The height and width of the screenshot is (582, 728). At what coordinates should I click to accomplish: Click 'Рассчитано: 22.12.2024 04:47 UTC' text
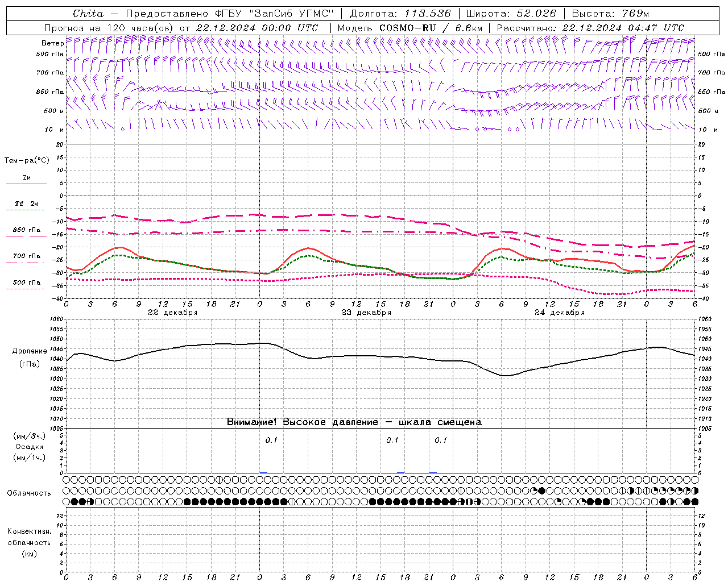[x=590, y=28]
